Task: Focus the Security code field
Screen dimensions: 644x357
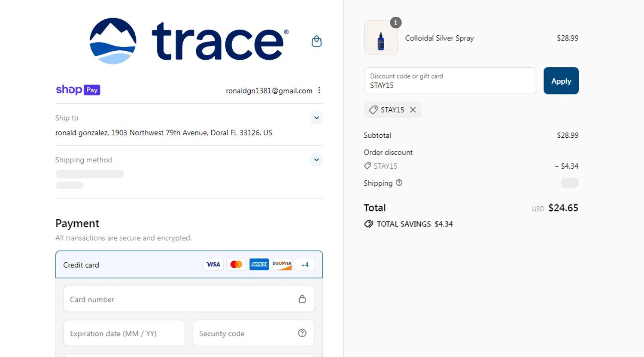Action: coord(254,333)
